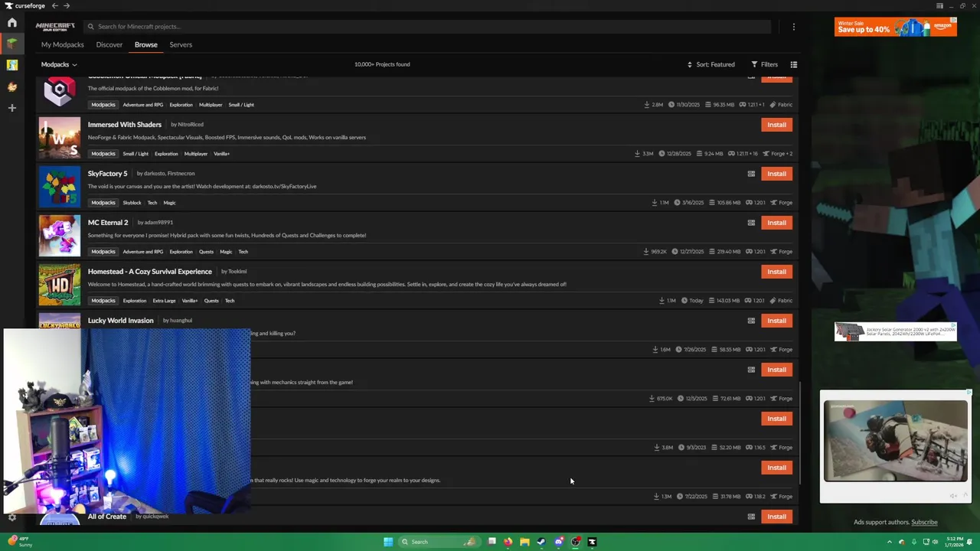Switch to Discover tab
The image size is (980, 551).
coord(109,44)
